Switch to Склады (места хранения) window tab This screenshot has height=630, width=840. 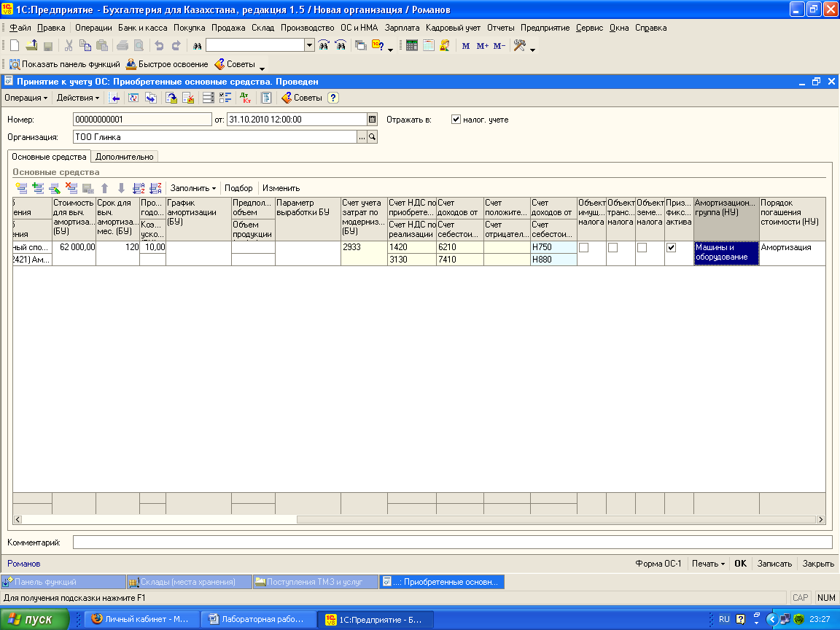(x=189, y=582)
